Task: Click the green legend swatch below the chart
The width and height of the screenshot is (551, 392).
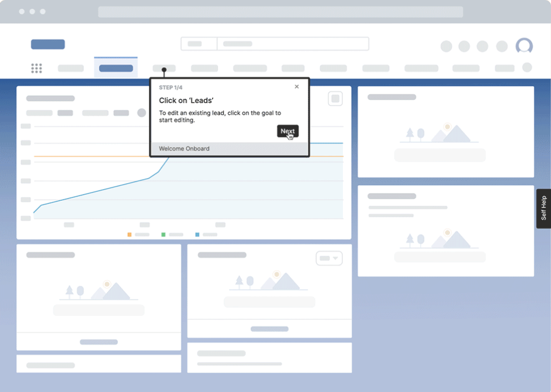Action: point(164,235)
